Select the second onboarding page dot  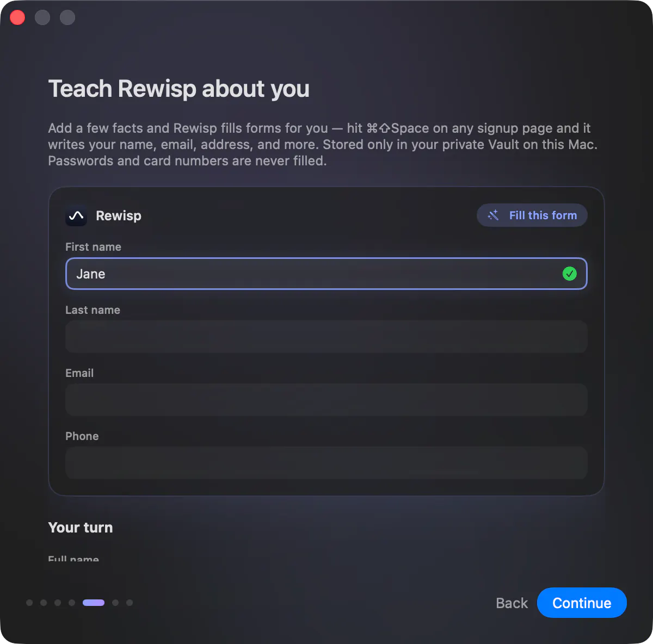coord(44,603)
